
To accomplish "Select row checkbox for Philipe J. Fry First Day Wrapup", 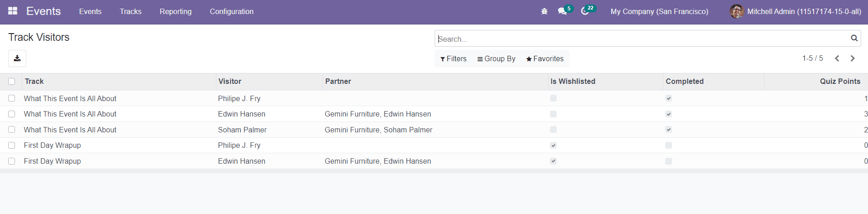I will coord(12,146).
